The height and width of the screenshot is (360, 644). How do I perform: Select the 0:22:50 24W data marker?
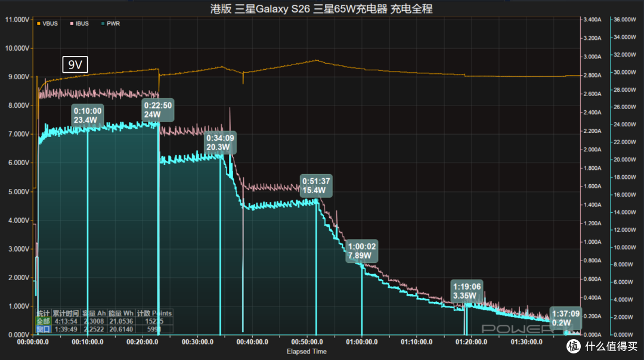pyautogui.click(x=157, y=110)
